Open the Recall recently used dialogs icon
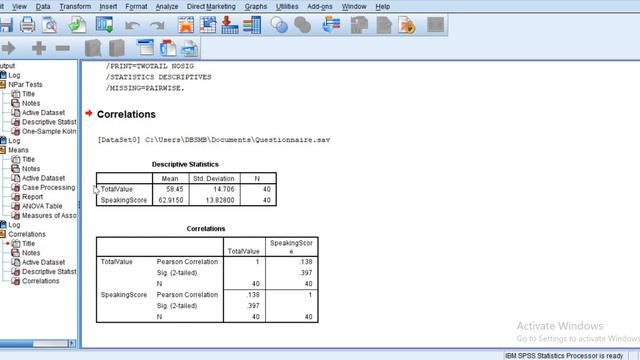 pyautogui.click(x=104, y=25)
